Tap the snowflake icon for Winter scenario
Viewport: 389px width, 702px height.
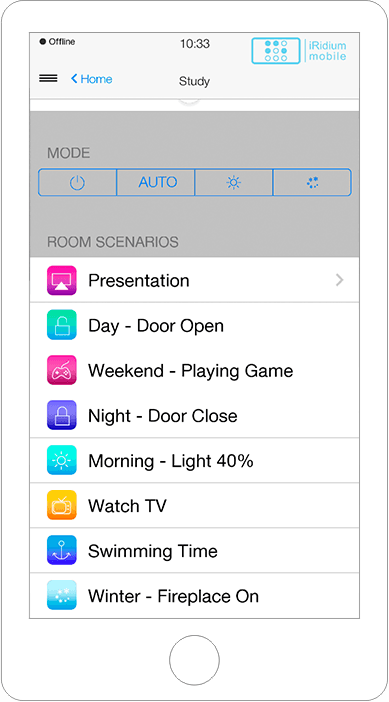point(62,595)
